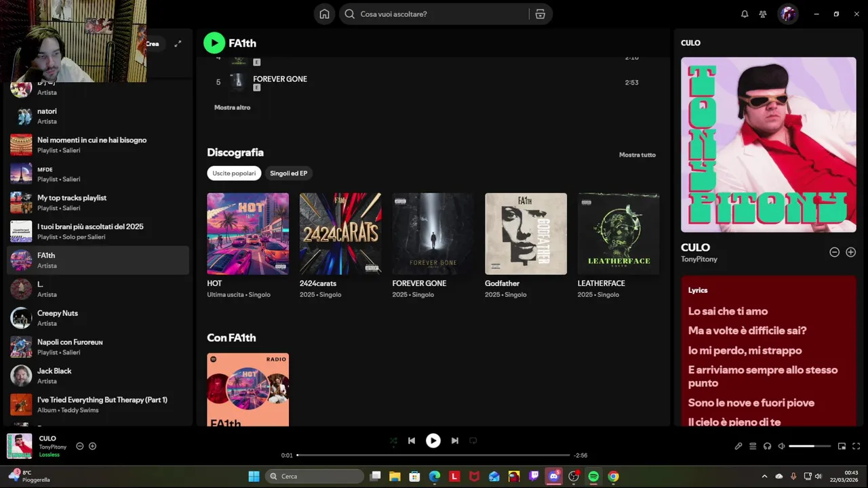Click lyric line Lo sai che ti amo

tap(728, 311)
